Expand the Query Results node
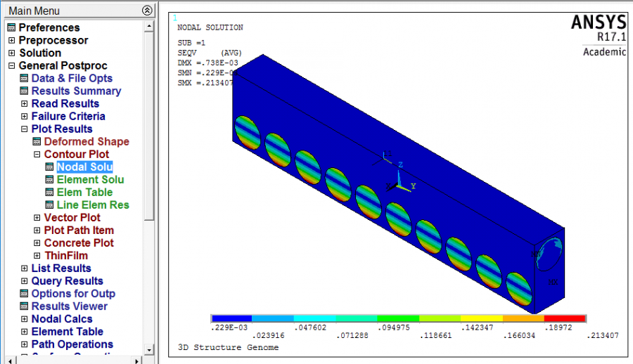Screen dimensions: 633x364 [x=24, y=281]
